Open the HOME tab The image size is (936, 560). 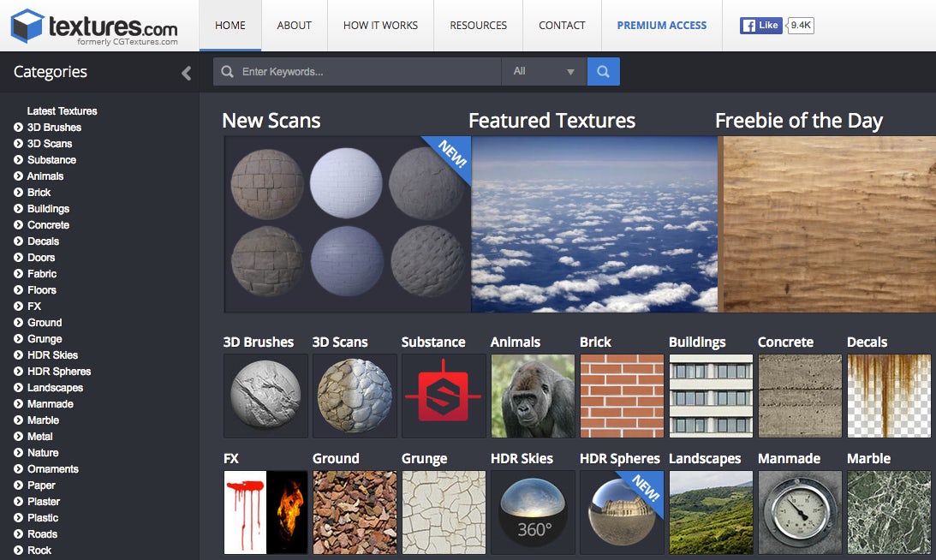pos(230,25)
